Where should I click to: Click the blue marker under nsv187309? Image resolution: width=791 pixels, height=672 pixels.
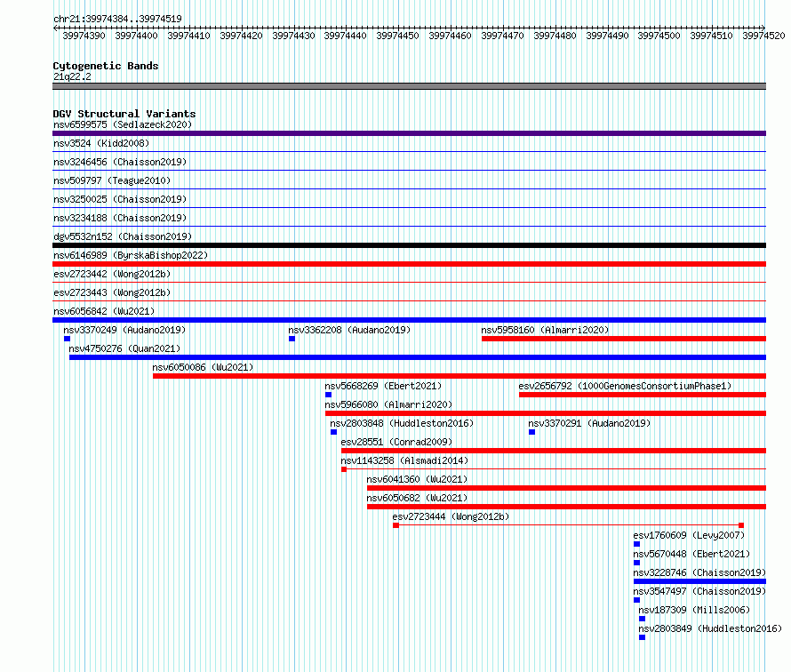coord(643,619)
